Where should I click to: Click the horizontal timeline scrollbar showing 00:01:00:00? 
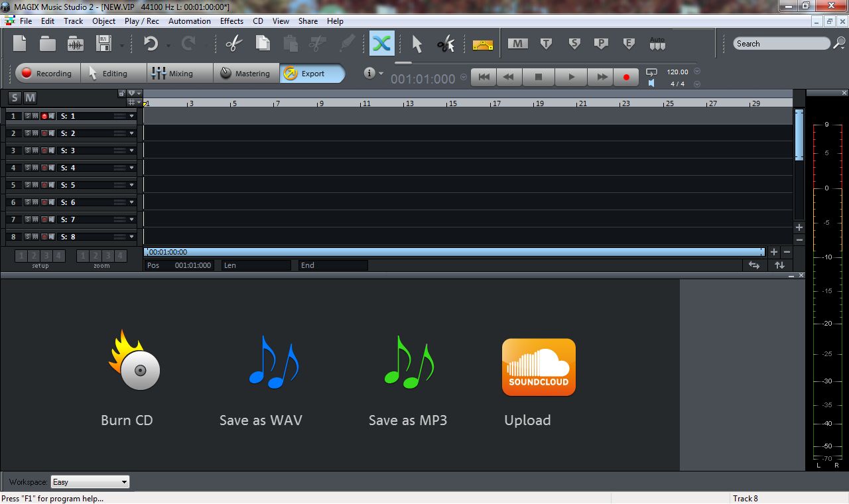[454, 252]
